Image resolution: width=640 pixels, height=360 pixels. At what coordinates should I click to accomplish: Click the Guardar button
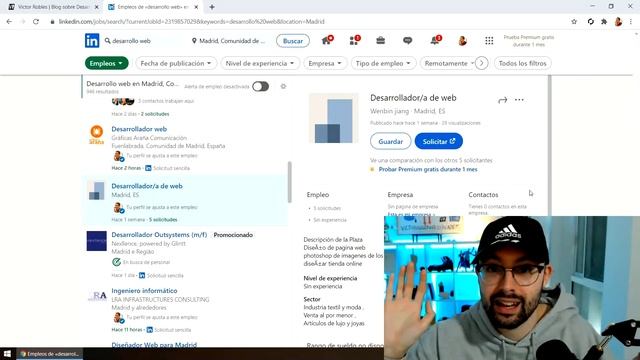[391, 141]
